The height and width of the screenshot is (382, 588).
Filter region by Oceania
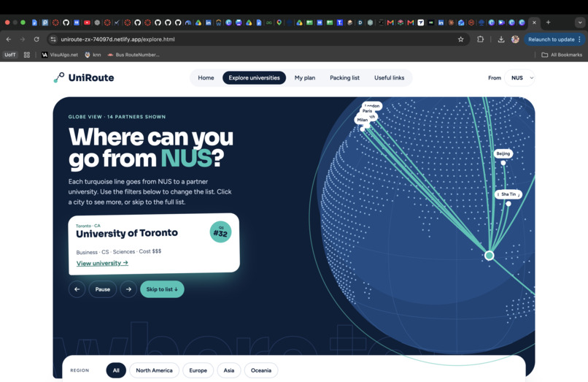[x=261, y=370]
